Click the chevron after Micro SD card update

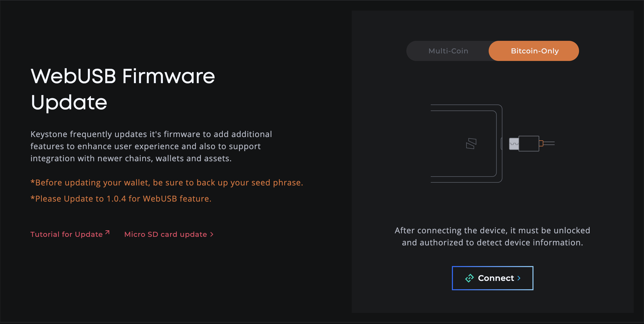click(212, 235)
